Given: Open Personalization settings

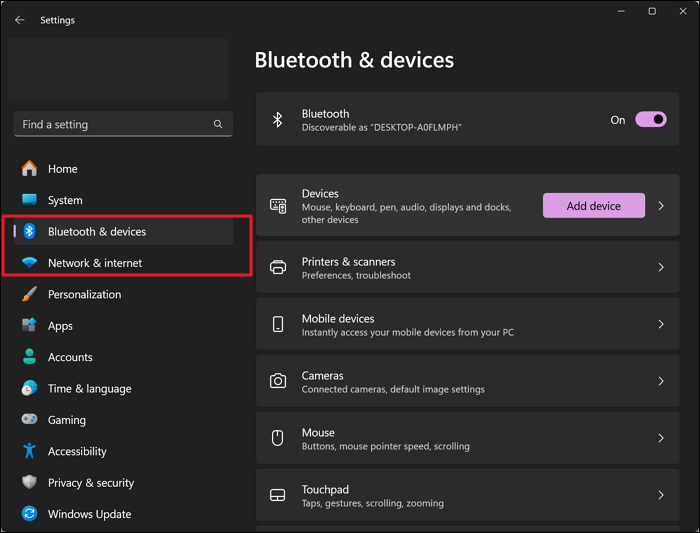Looking at the screenshot, I should (x=123, y=294).
